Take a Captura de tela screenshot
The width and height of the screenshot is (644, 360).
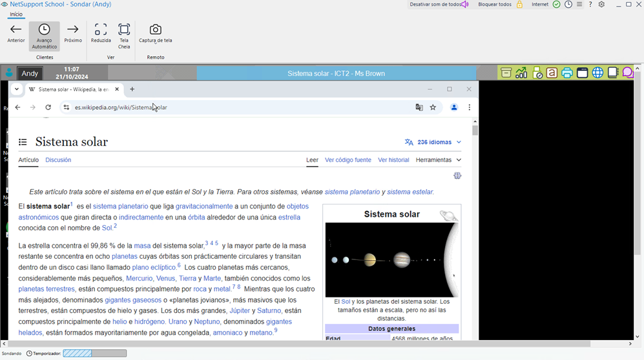(155, 34)
